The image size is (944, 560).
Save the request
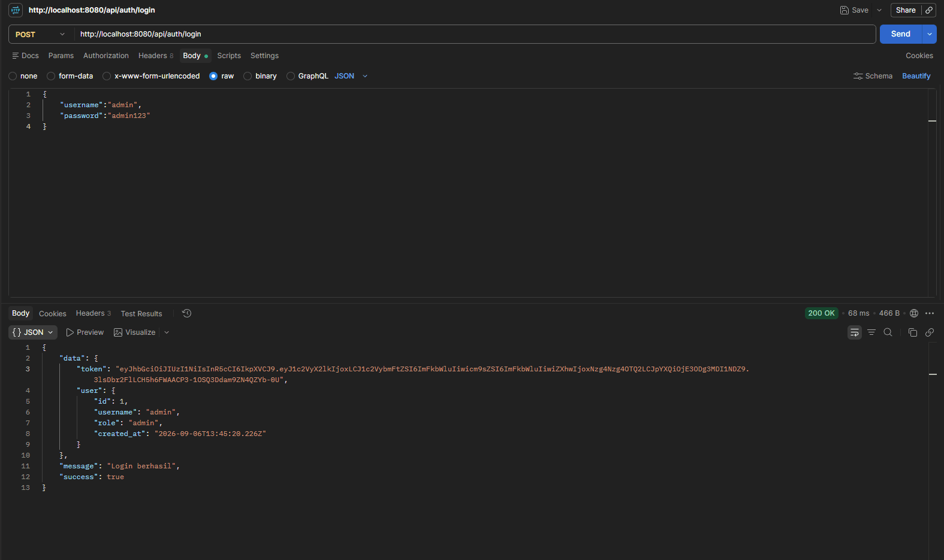(854, 10)
